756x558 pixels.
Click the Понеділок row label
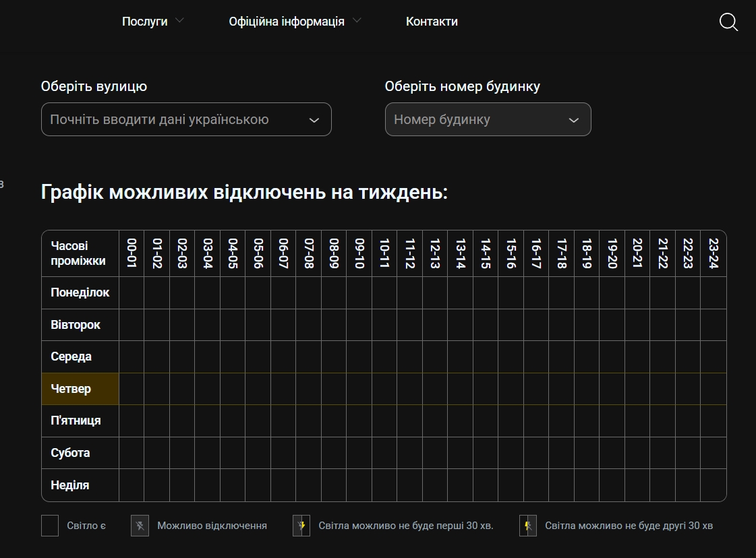pos(80,292)
